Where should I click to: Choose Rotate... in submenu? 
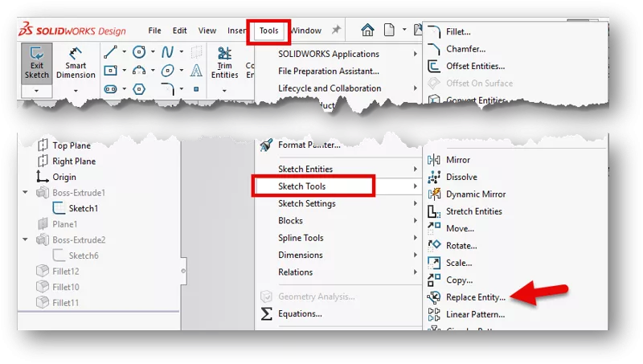[x=461, y=246]
